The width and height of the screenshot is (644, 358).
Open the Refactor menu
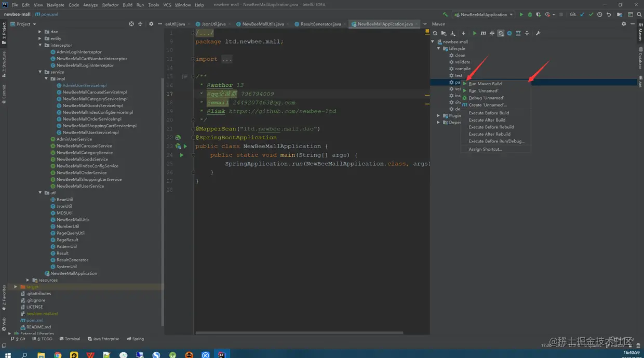tap(110, 5)
